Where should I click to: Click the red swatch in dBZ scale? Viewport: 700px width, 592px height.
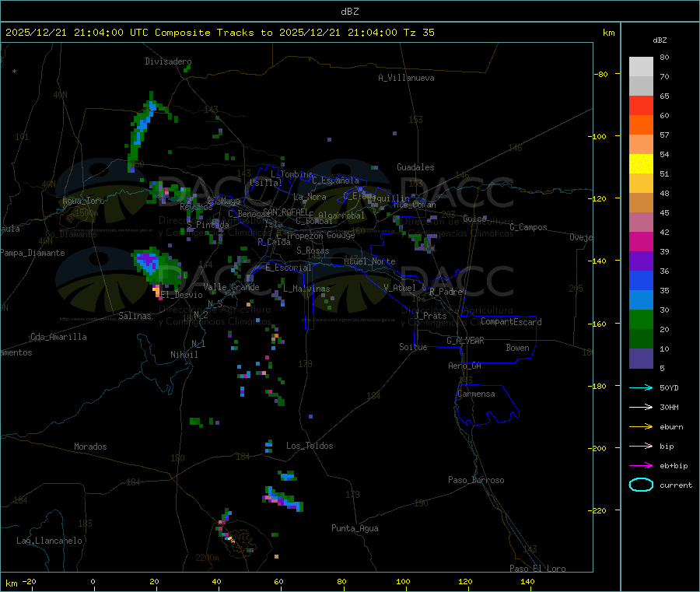641,105
